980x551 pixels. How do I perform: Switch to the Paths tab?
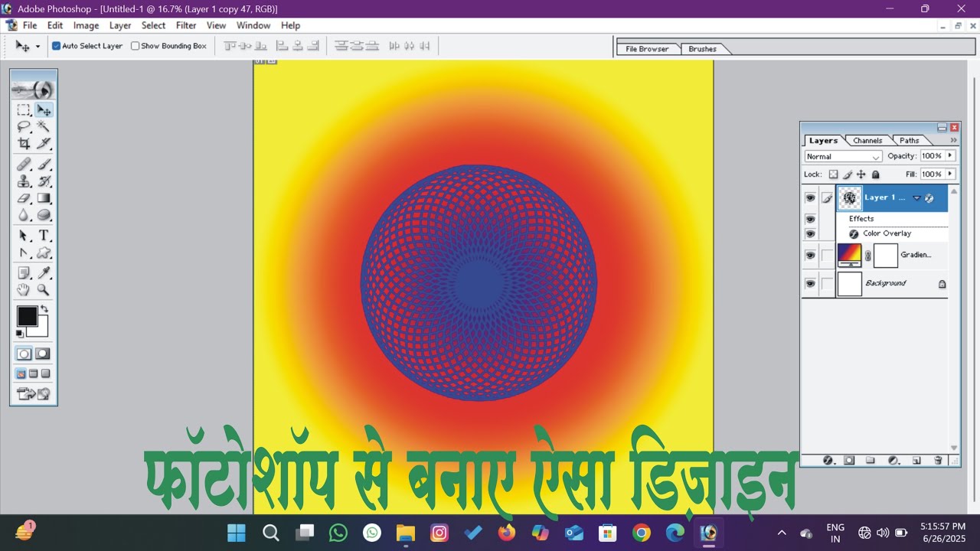pyautogui.click(x=910, y=141)
